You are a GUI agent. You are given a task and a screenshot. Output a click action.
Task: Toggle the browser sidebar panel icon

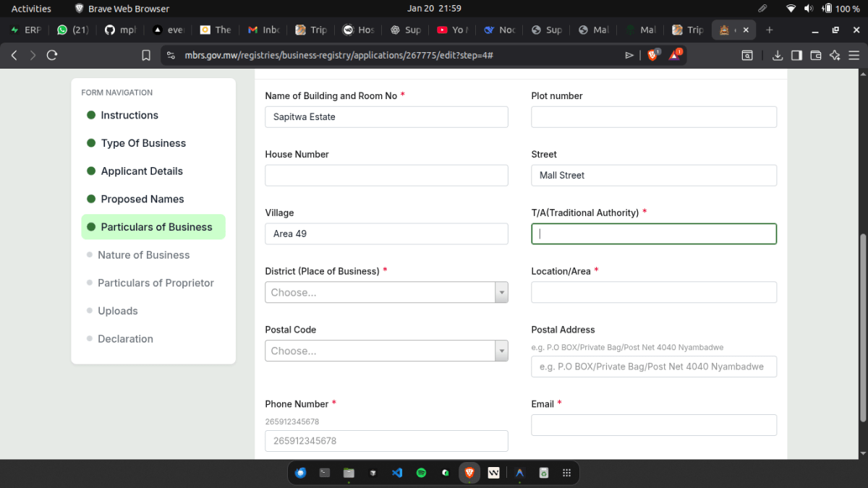coord(796,55)
